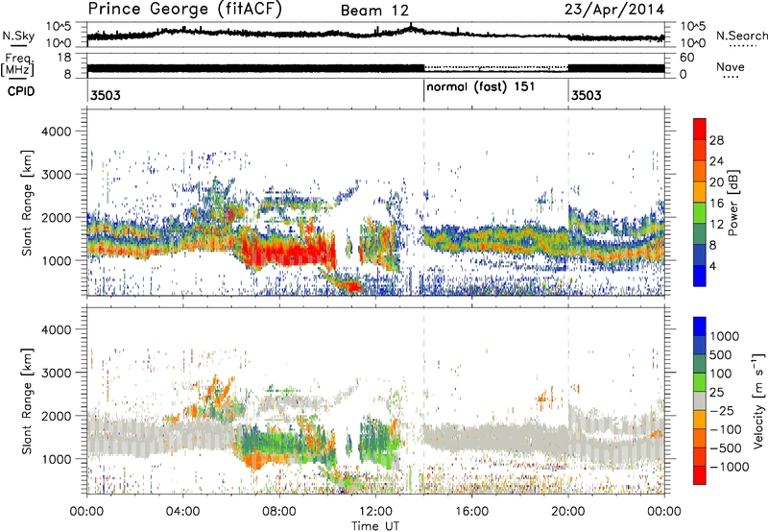The width and height of the screenshot is (768, 532).
Task: Click the '12:00' time axis label
Action: pos(375,511)
